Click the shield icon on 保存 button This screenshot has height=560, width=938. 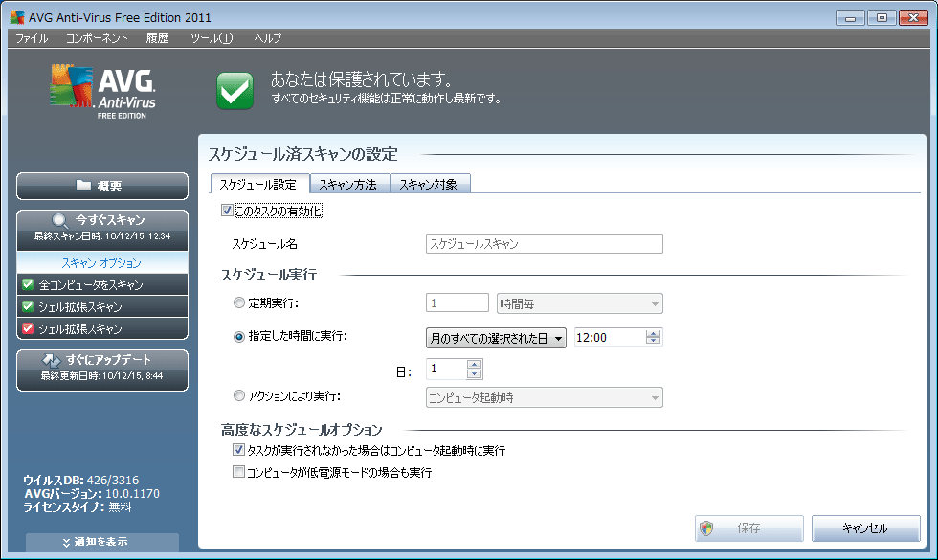[x=706, y=527]
